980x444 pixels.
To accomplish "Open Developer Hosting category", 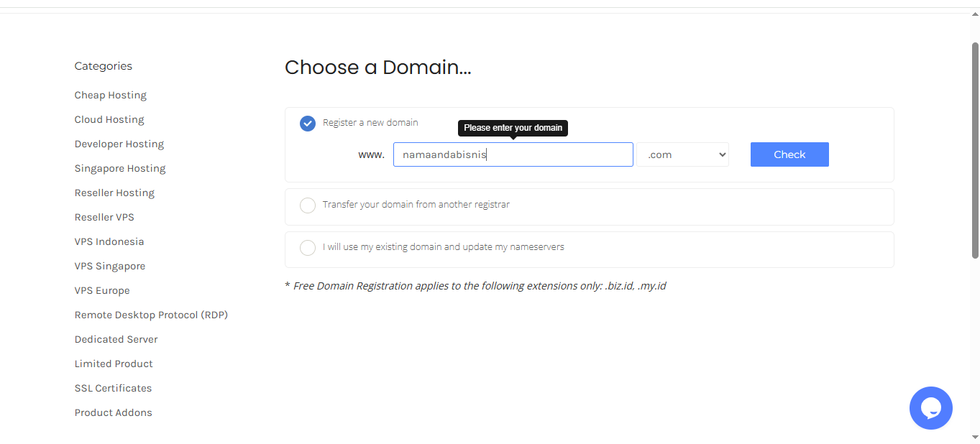I will point(119,144).
